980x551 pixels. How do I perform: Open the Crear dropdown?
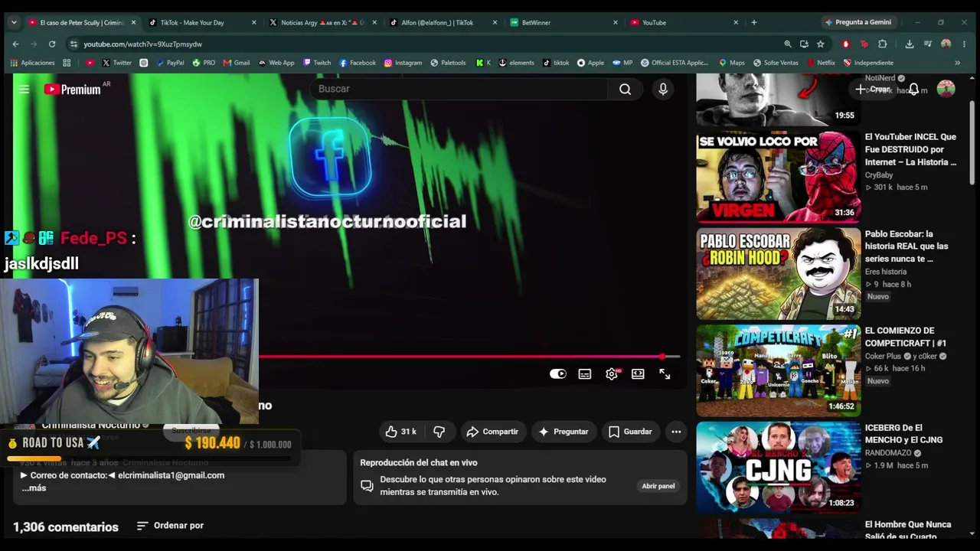point(874,90)
